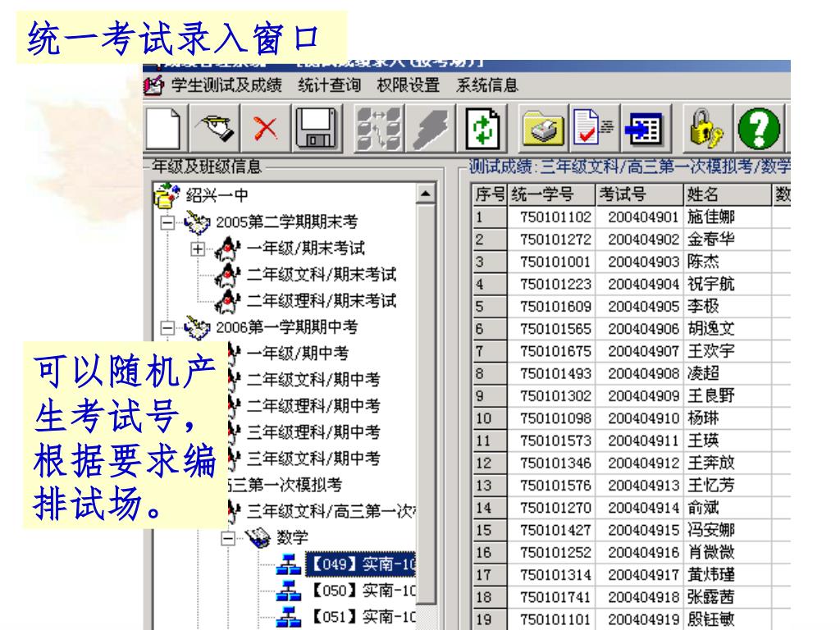This screenshot has width=840, height=630.
Task: Select 二年级文科/期中考 in the tree
Action: (x=313, y=379)
